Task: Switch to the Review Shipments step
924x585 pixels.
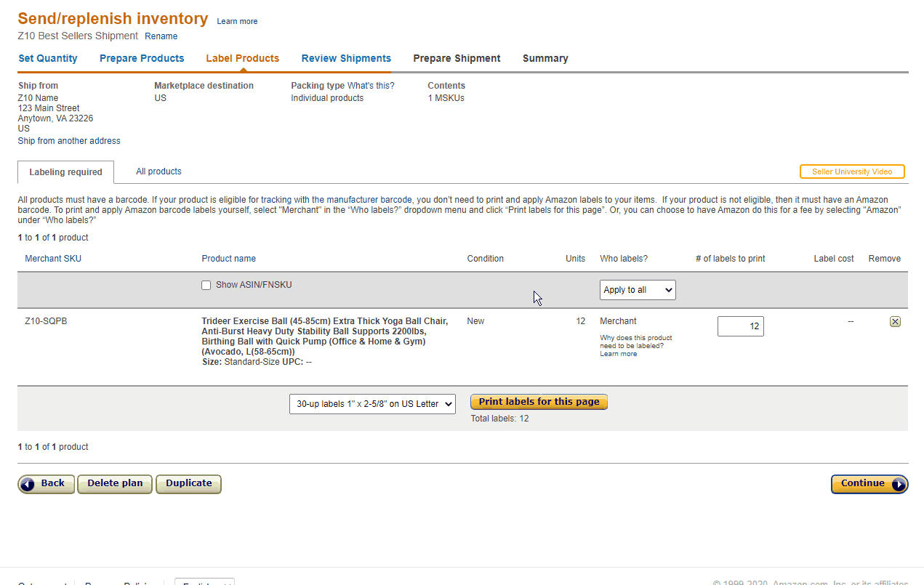Action: [x=346, y=58]
